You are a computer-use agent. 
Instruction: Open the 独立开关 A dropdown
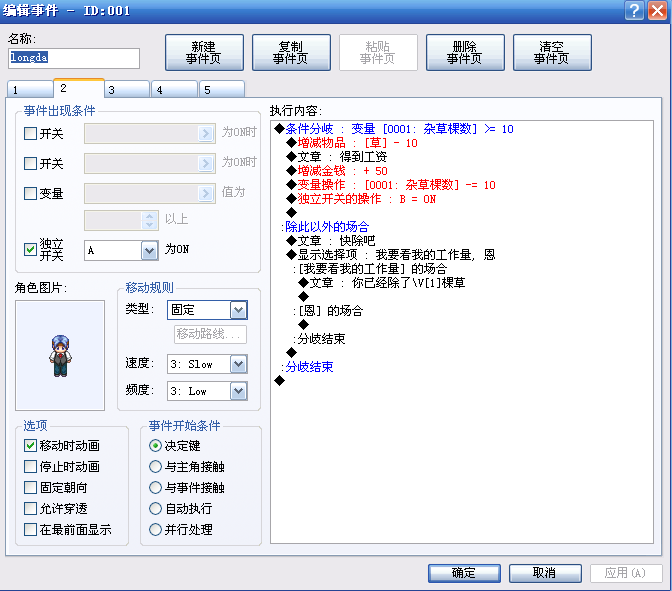click(x=149, y=250)
